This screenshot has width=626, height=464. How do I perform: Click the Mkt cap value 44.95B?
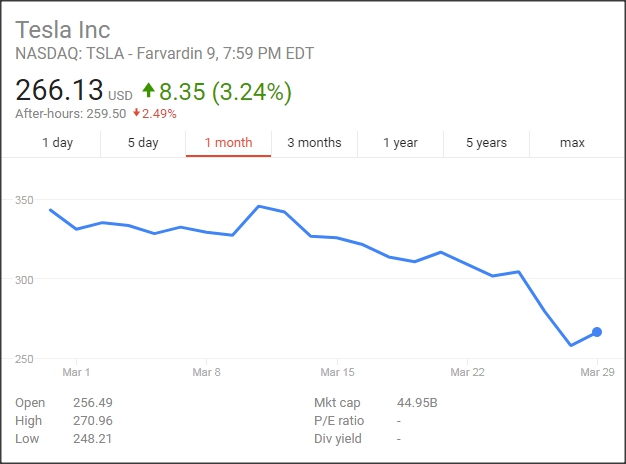coord(417,403)
